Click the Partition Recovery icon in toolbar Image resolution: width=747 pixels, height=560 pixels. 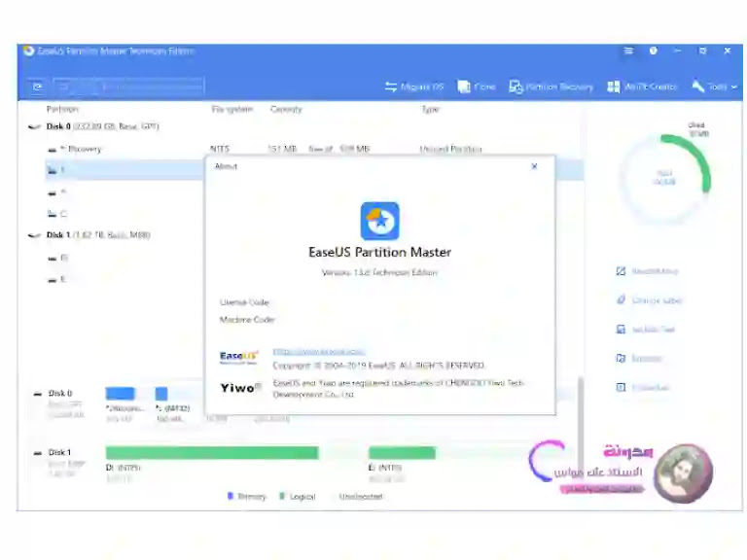516,87
